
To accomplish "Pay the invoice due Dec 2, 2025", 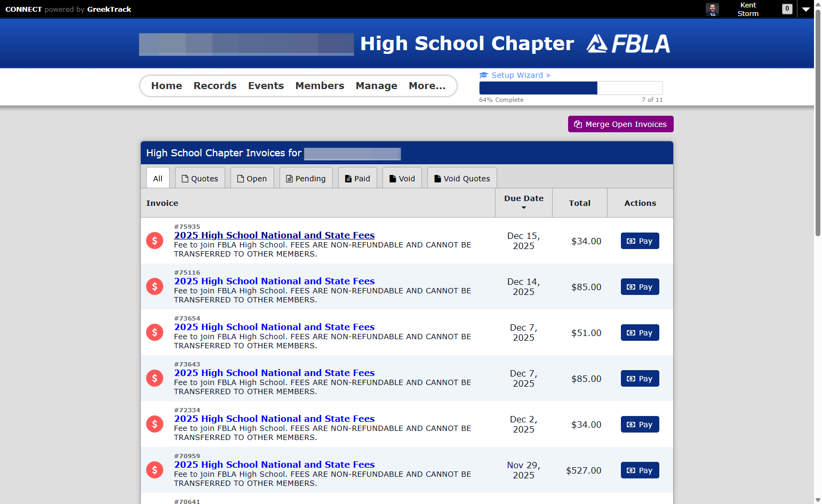I will click(x=640, y=424).
